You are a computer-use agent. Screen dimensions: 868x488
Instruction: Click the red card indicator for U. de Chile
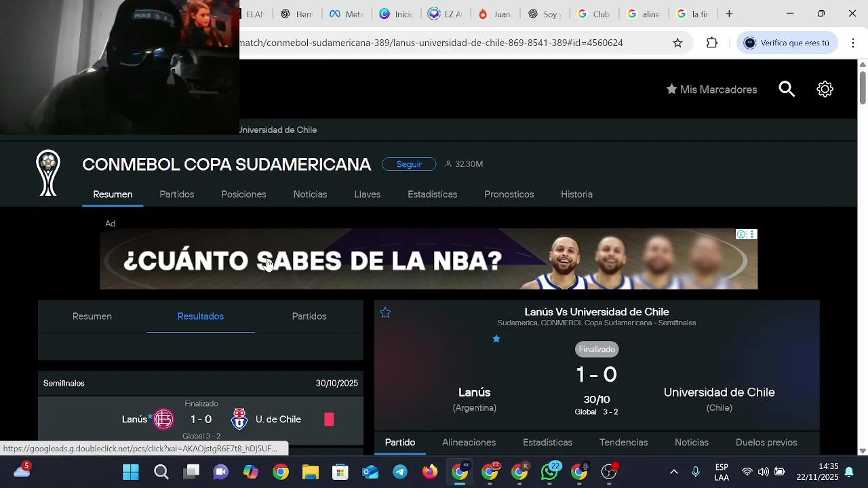[x=329, y=420]
